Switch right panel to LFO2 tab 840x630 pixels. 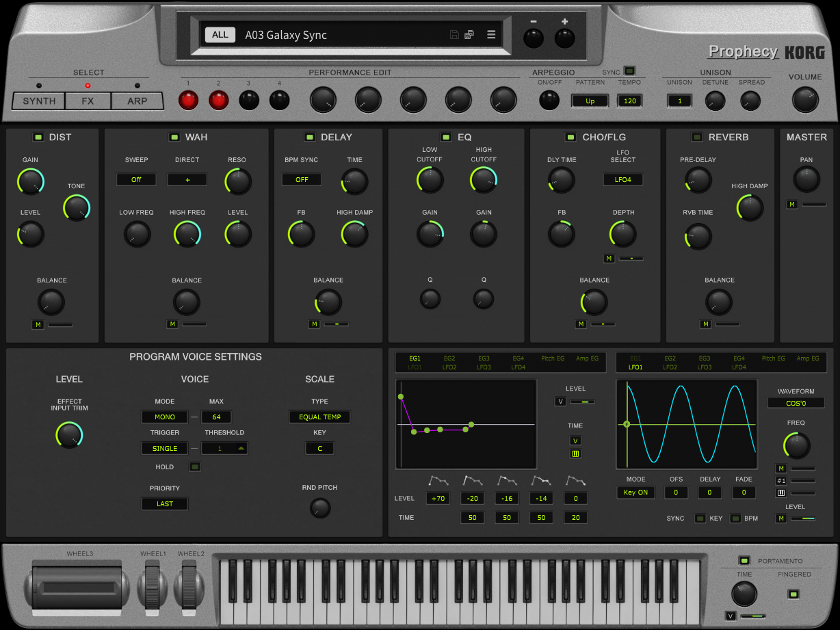tap(670, 367)
